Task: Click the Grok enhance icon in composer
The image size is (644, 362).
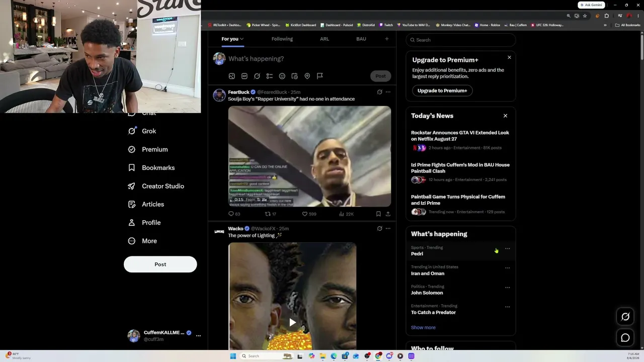Action: pos(257,76)
